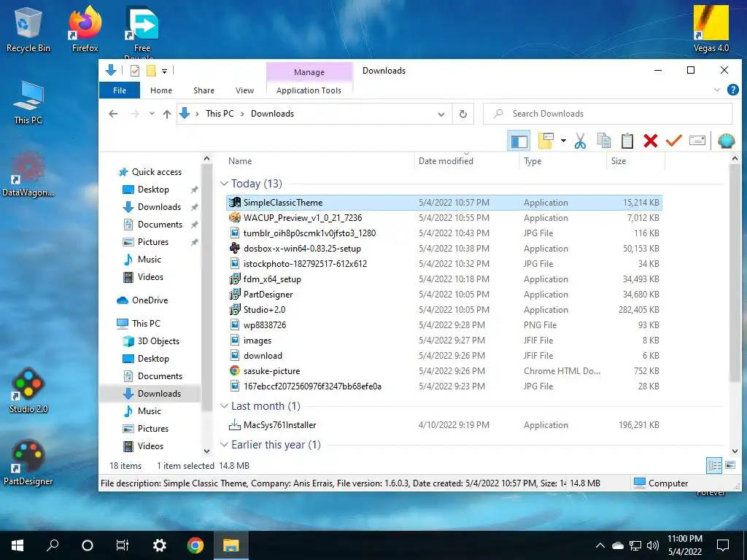
Task: Show hidden system tray icons
Action: coord(600,545)
